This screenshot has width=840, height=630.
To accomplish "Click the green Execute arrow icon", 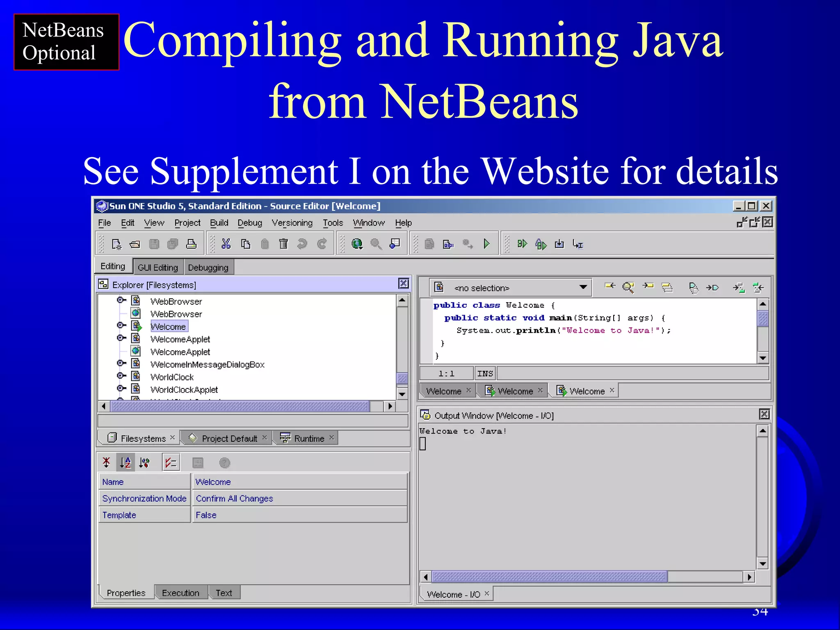I will [486, 244].
